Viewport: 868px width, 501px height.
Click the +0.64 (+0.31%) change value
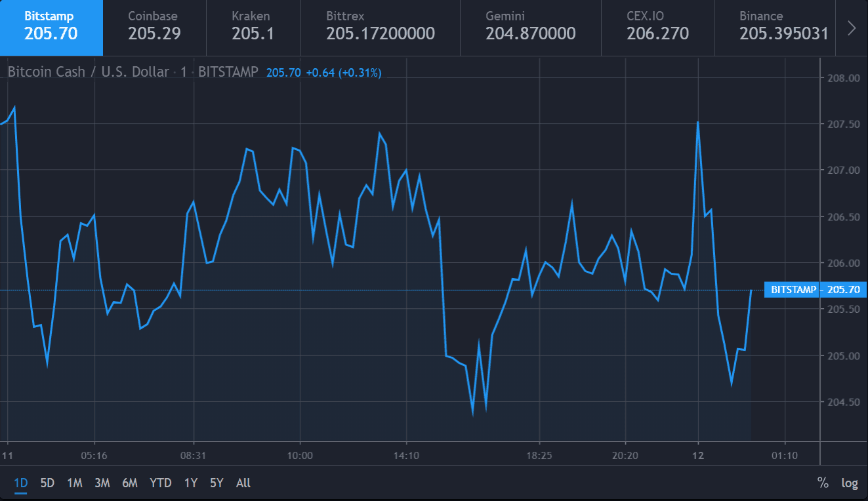343,73
